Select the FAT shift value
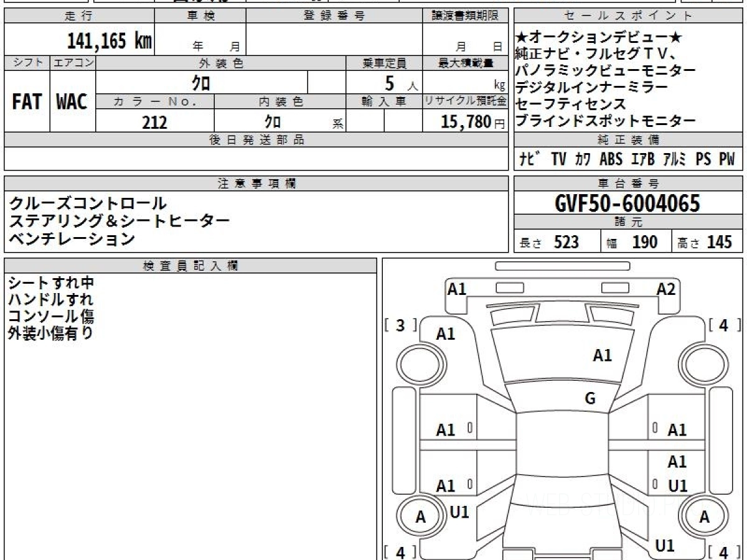The image size is (747, 560). click(x=27, y=102)
